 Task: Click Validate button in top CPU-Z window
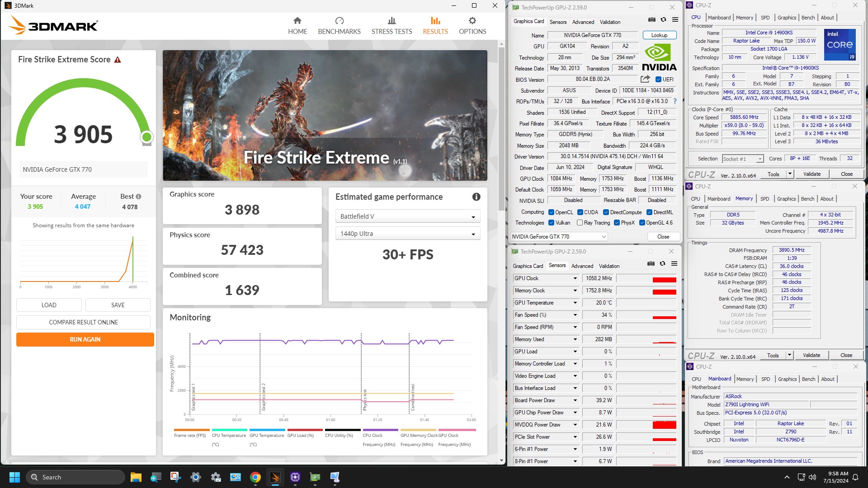coord(812,174)
